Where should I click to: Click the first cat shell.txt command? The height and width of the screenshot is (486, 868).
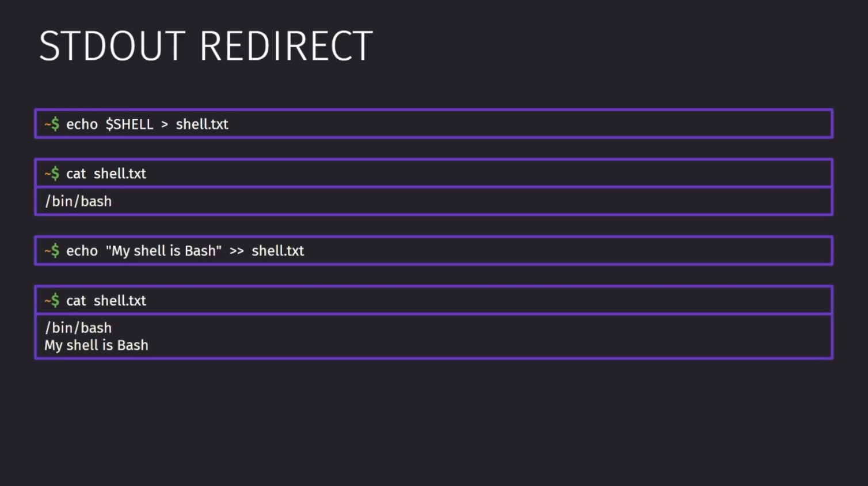click(106, 174)
